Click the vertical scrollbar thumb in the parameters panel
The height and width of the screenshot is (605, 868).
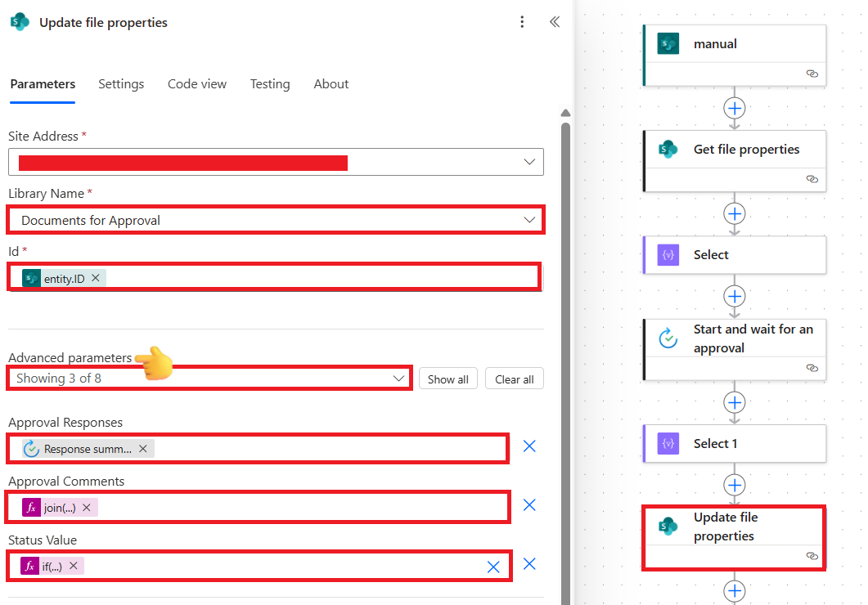(565, 363)
